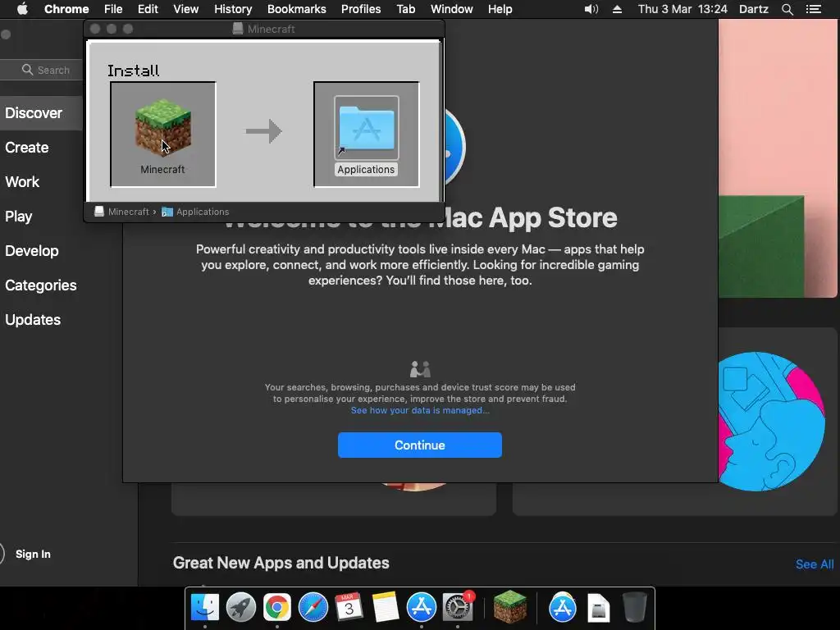
Task: Open the Apple menu
Action: pos(22,9)
